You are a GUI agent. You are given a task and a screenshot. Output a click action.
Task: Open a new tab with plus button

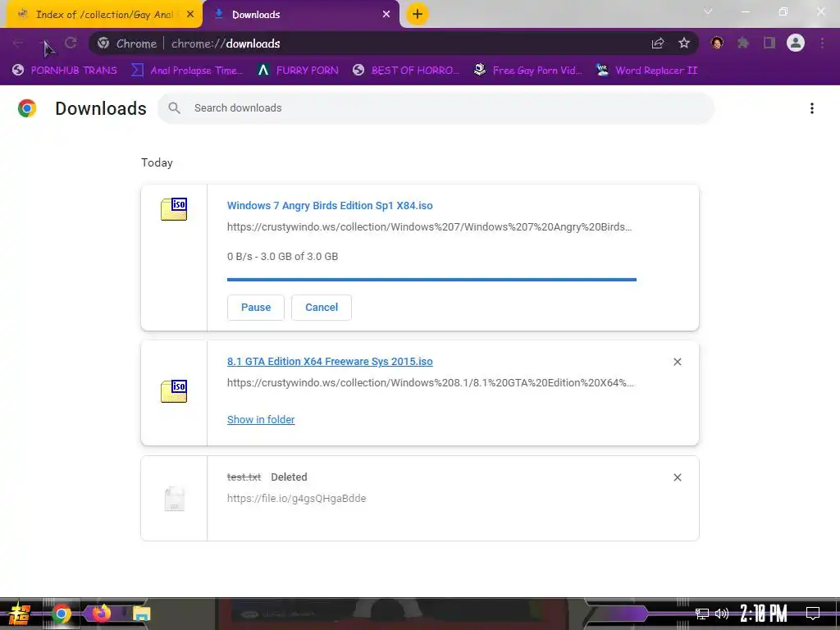(x=418, y=14)
